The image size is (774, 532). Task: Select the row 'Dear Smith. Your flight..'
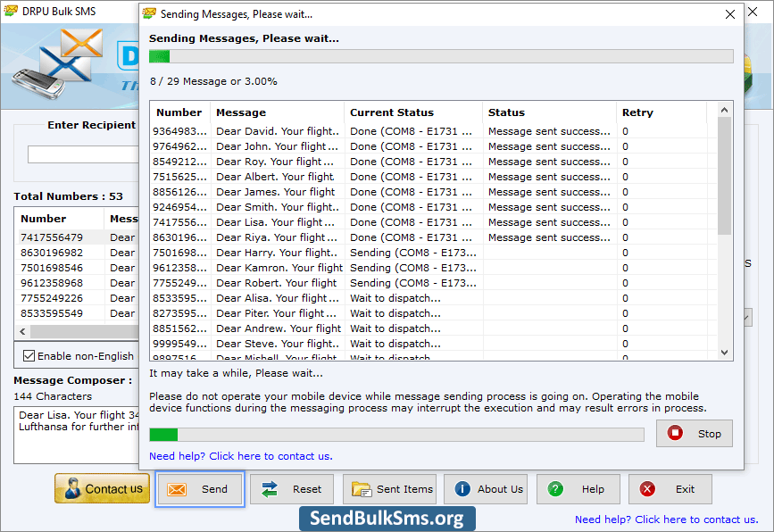point(434,207)
